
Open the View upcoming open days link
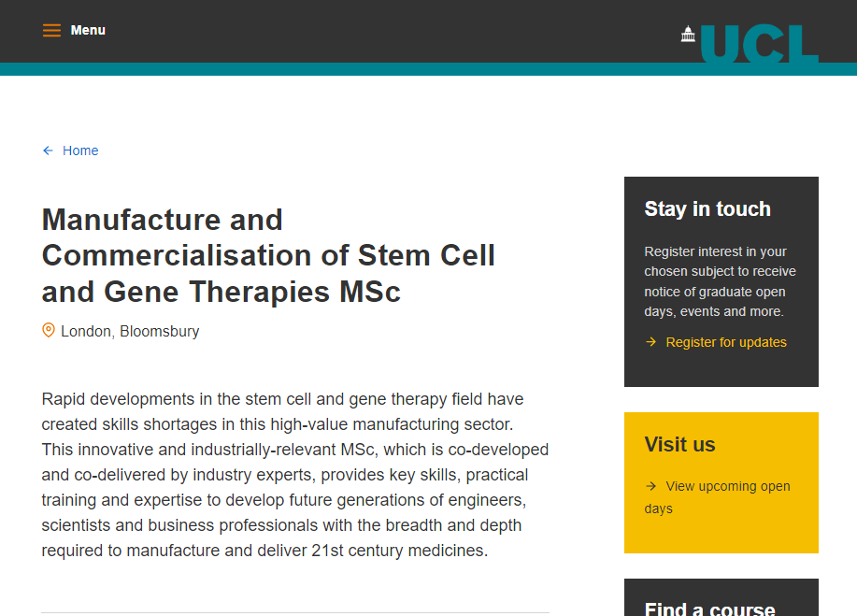click(727, 487)
